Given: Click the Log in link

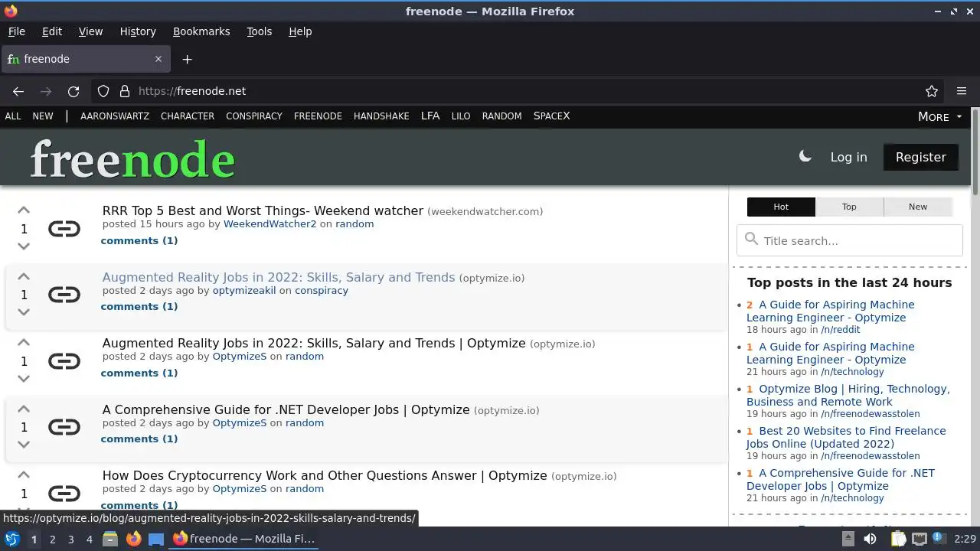Looking at the screenshot, I should point(848,157).
